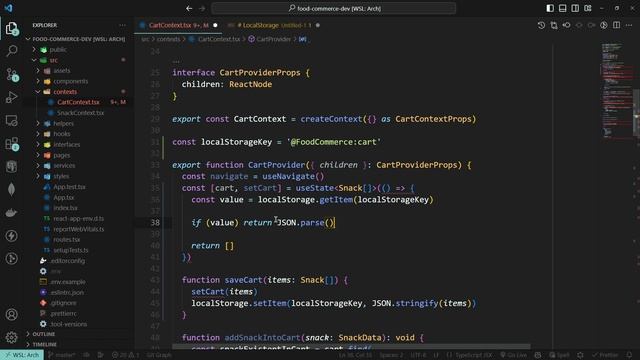
Task: Open the Remote Explorer view
Action: click(x=11, y=120)
